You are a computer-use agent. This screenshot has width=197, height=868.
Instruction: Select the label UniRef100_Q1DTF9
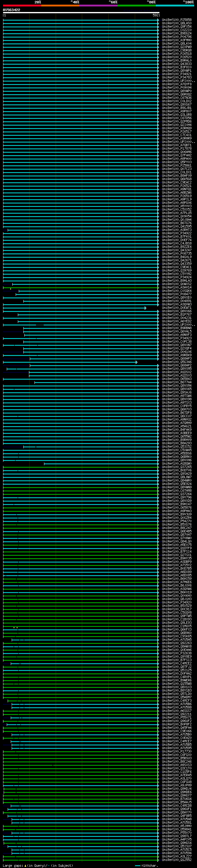click(x=176, y=549)
